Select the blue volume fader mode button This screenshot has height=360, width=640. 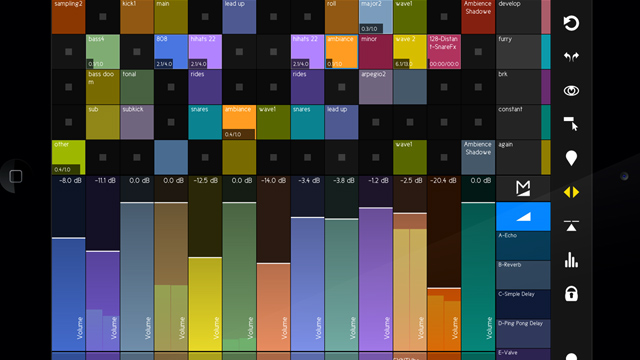tap(523, 216)
